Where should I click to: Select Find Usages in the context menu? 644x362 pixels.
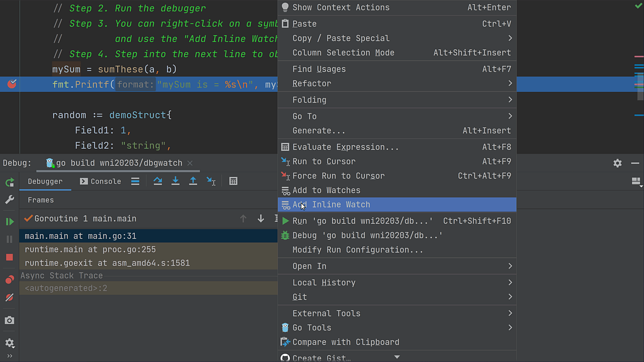pos(319,69)
